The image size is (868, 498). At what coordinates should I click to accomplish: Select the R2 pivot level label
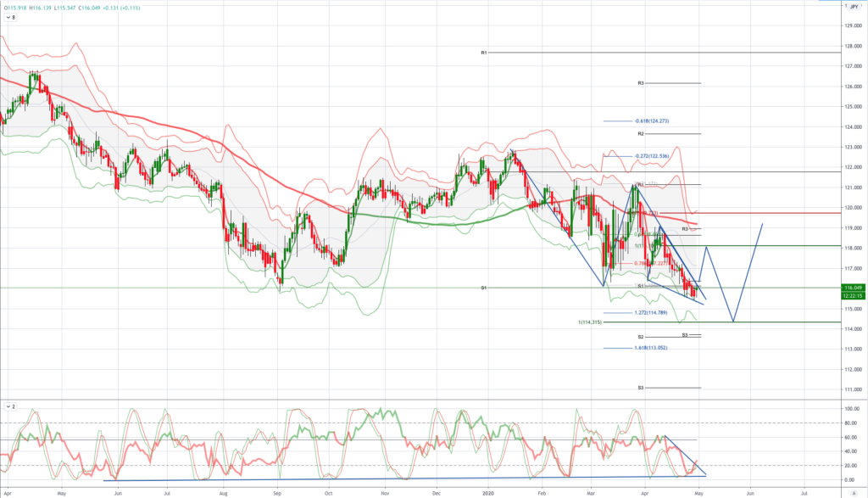pyautogui.click(x=642, y=134)
